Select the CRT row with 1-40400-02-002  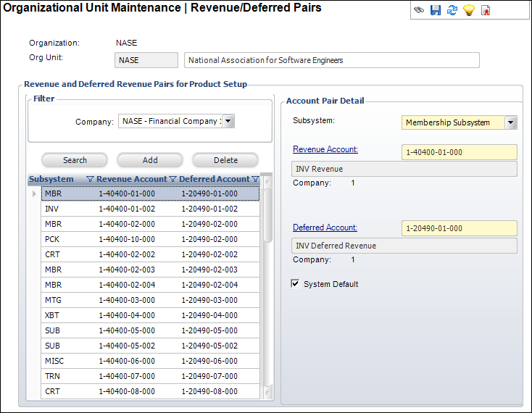pyautogui.click(x=150, y=254)
